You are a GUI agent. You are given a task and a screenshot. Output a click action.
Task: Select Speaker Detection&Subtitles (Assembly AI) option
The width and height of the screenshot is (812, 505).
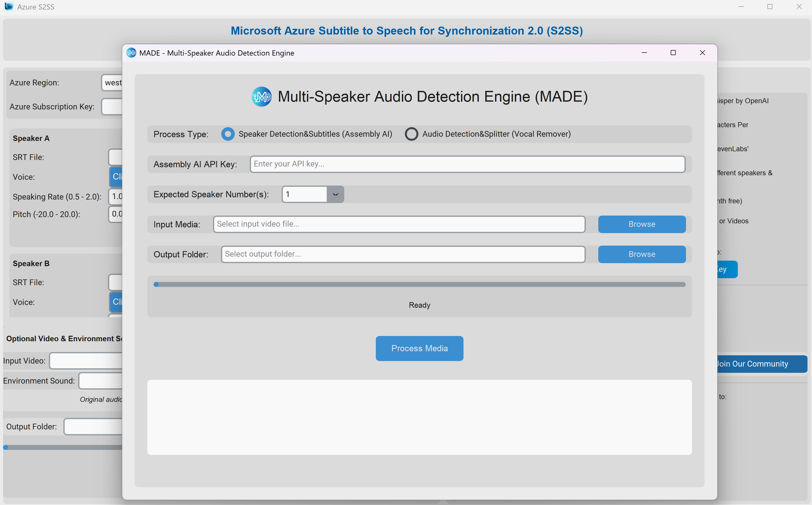tap(228, 134)
